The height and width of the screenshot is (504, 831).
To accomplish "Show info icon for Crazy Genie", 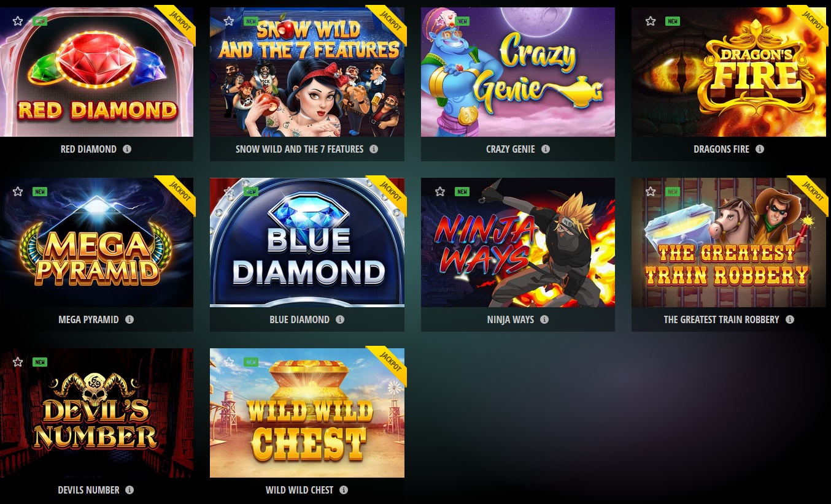I will (546, 149).
